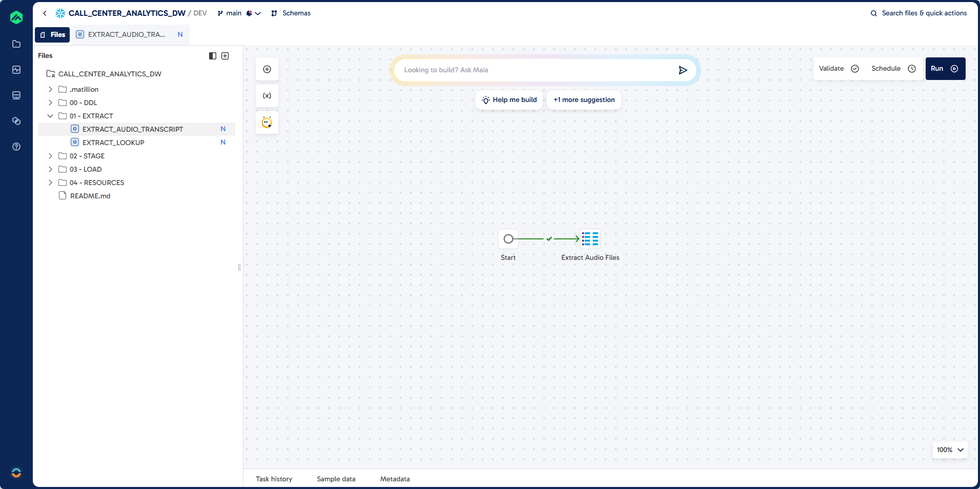The image size is (980, 489).
Task: Open the 100% zoom level dropdown
Action: [949, 450]
